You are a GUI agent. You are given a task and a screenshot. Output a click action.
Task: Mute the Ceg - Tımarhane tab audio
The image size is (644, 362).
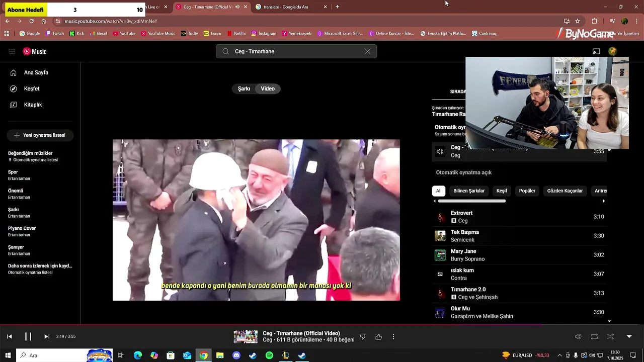coord(237,7)
